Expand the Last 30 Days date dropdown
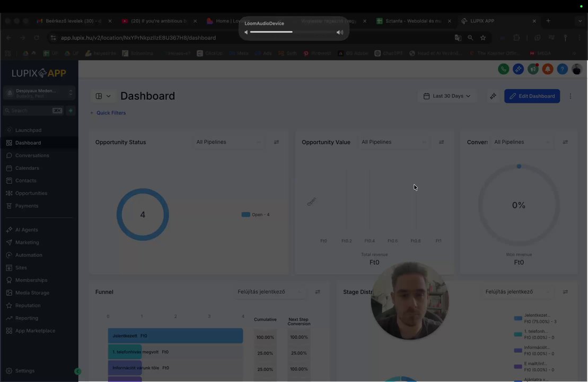The height and width of the screenshot is (382, 588). click(446, 96)
